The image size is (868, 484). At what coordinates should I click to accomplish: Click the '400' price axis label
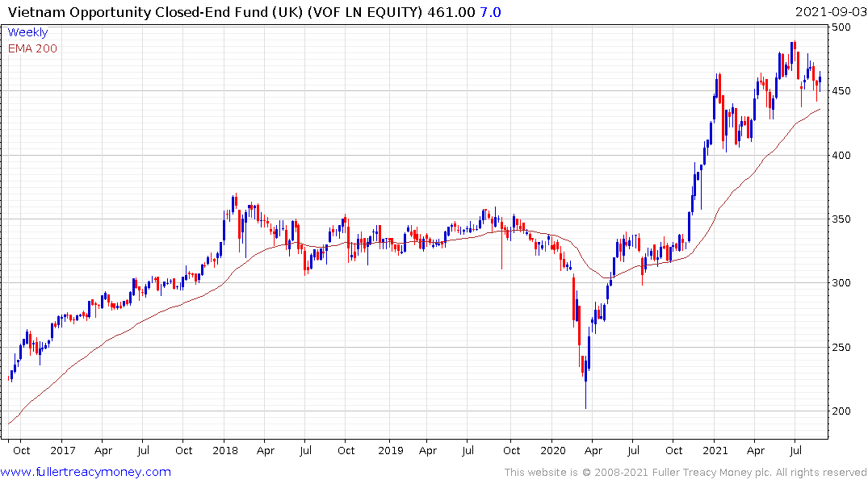(841, 156)
